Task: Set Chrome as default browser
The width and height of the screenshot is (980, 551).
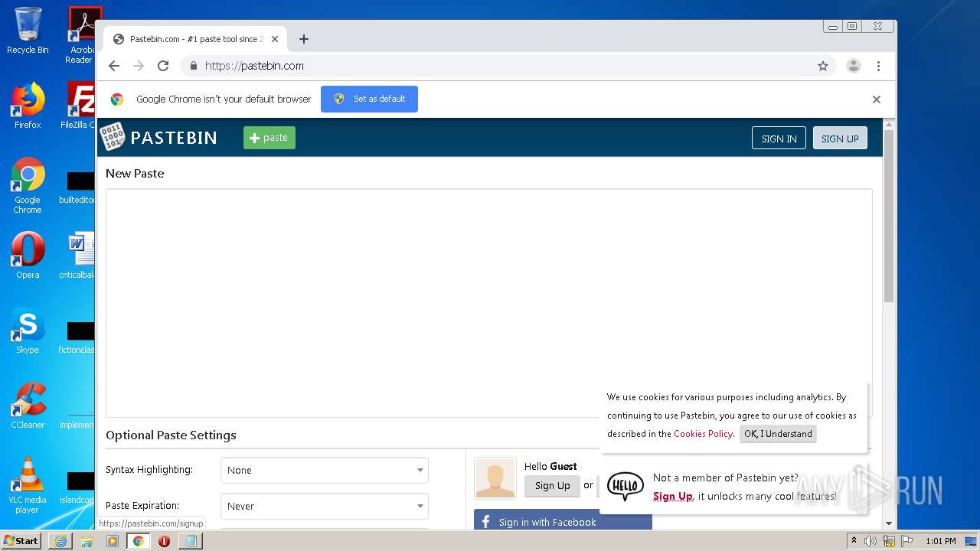Action: coord(369,99)
